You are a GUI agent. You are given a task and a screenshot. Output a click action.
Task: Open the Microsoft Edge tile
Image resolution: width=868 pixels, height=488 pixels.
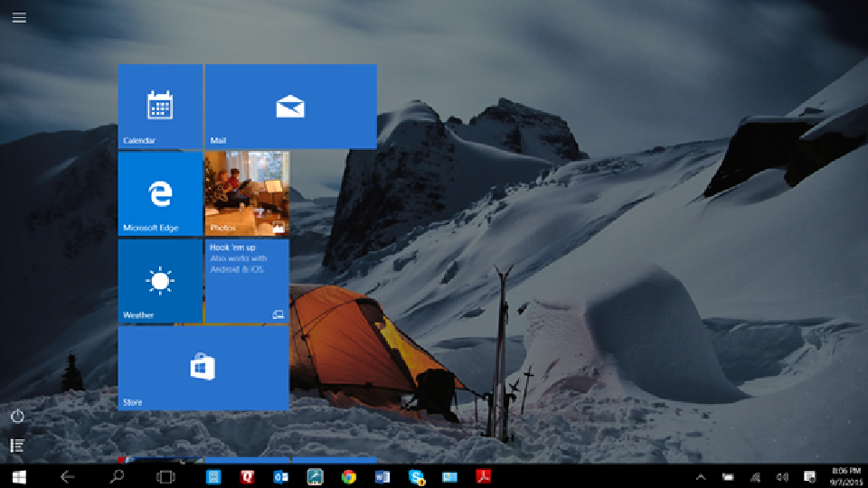click(160, 193)
